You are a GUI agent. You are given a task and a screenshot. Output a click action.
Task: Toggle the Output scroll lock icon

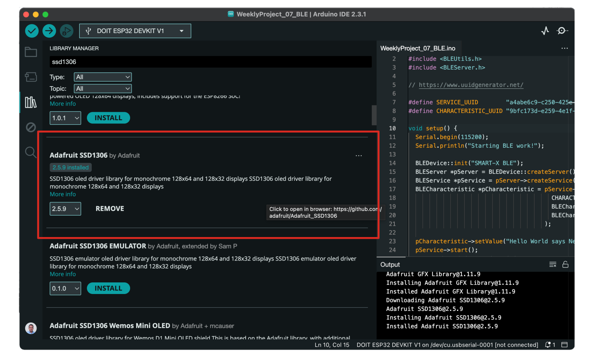click(565, 264)
